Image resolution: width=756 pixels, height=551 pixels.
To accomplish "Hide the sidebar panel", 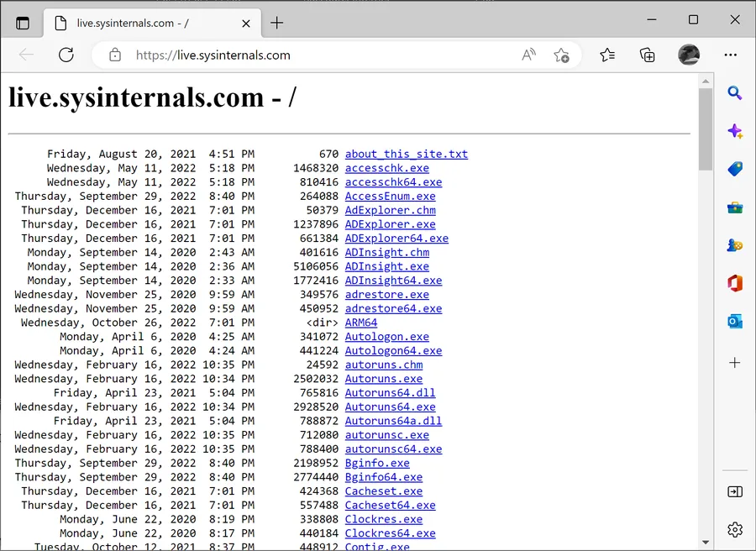I will pos(735,491).
